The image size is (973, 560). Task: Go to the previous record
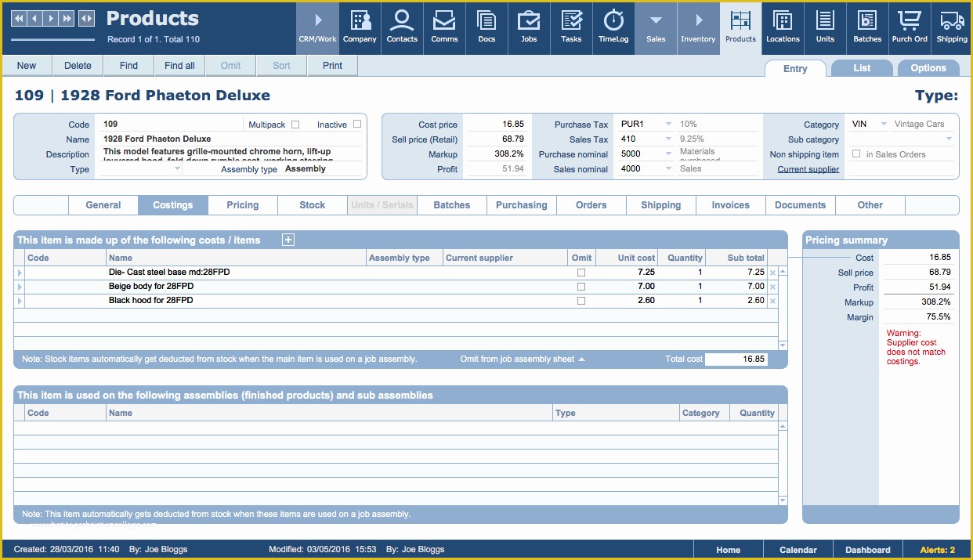click(x=35, y=18)
